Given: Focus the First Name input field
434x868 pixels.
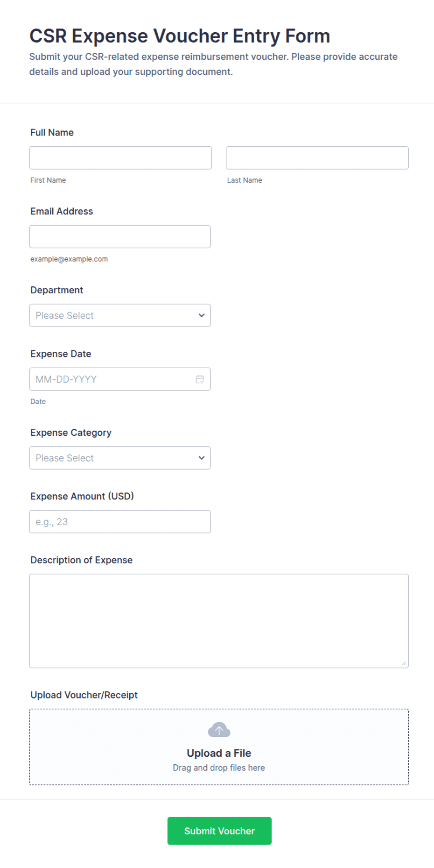Looking at the screenshot, I should click(x=120, y=158).
